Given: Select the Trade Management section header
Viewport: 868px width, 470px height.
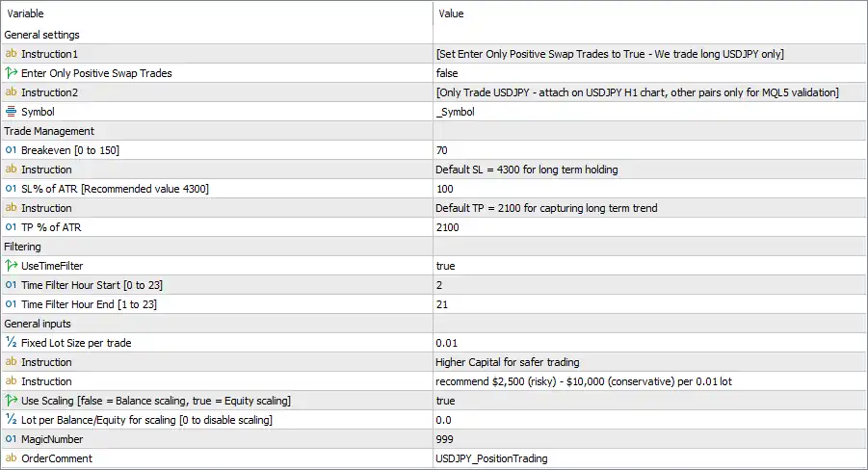Looking at the screenshot, I should (49, 131).
